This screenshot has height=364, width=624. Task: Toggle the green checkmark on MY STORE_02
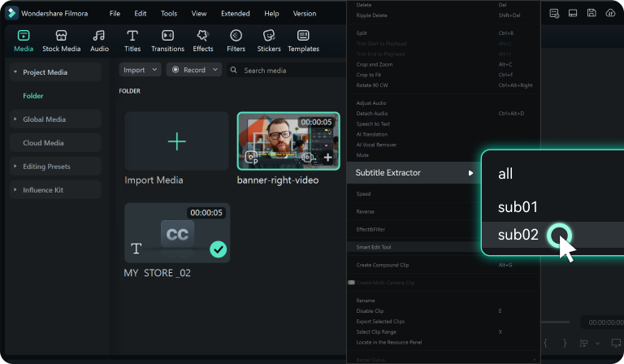tap(218, 249)
